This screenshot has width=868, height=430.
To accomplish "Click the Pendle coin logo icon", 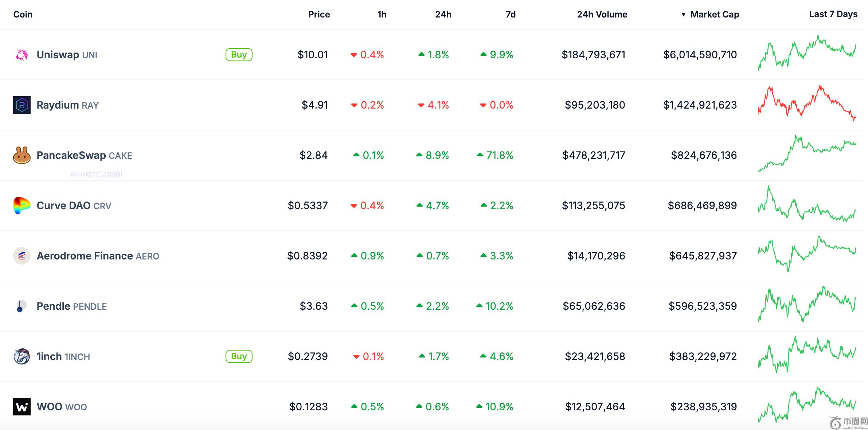I will [21, 306].
